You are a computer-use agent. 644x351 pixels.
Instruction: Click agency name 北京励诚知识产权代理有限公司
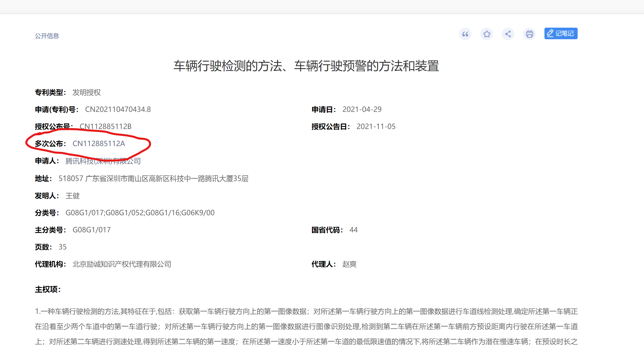[122, 264]
